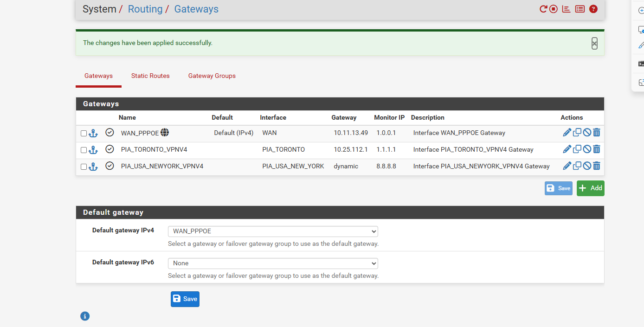Copy the WAN_PPPOE gateway

pyautogui.click(x=577, y=133)
